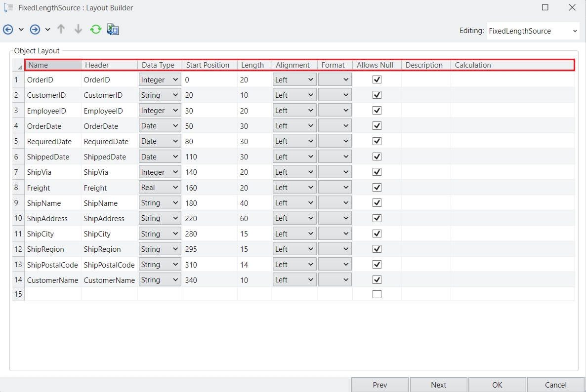Viewport: 586px width, 392px height.
Task: Click the Name column header
Action: click(53, 65)
